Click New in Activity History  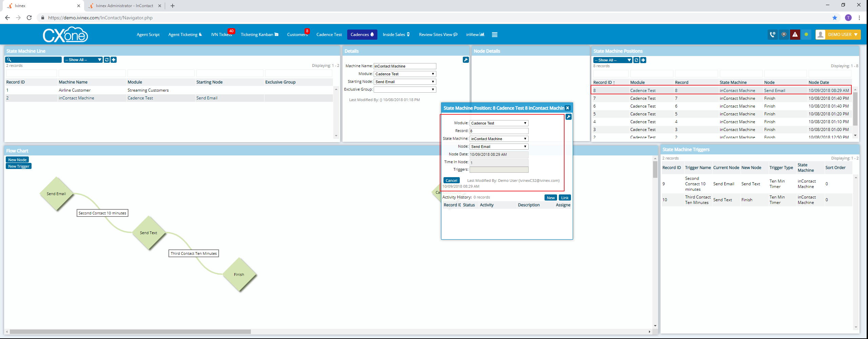[551, 198]
